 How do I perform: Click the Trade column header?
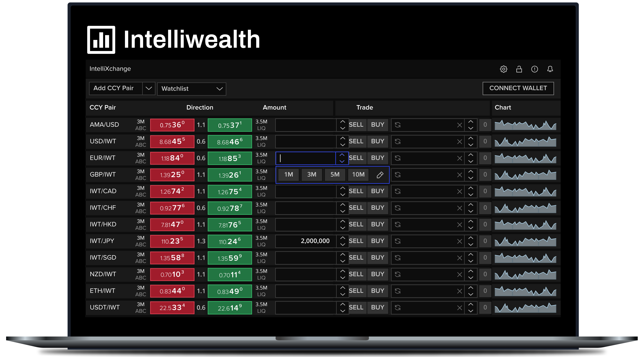[x=365, y=108]
